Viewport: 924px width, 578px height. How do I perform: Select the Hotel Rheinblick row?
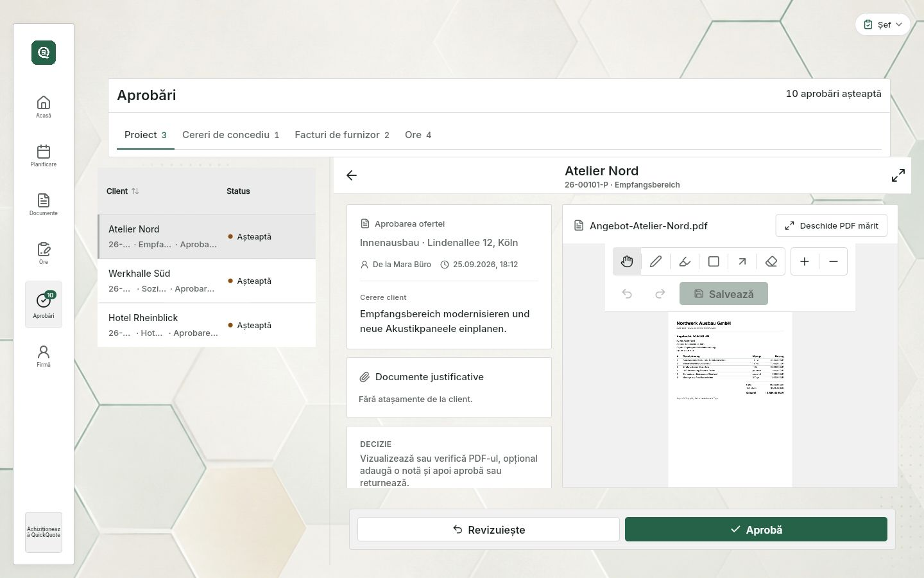(207, 325)
